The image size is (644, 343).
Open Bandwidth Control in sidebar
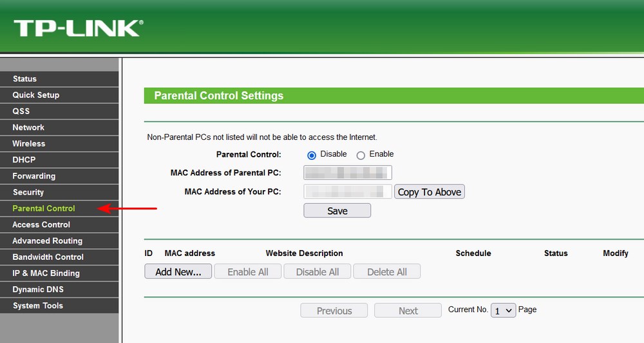(x=59, y=257)
